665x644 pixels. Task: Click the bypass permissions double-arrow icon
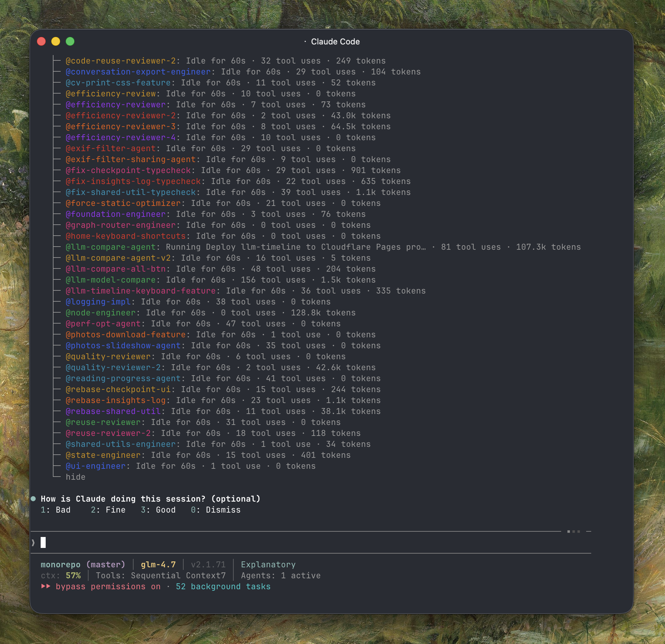tap(46, 586)
